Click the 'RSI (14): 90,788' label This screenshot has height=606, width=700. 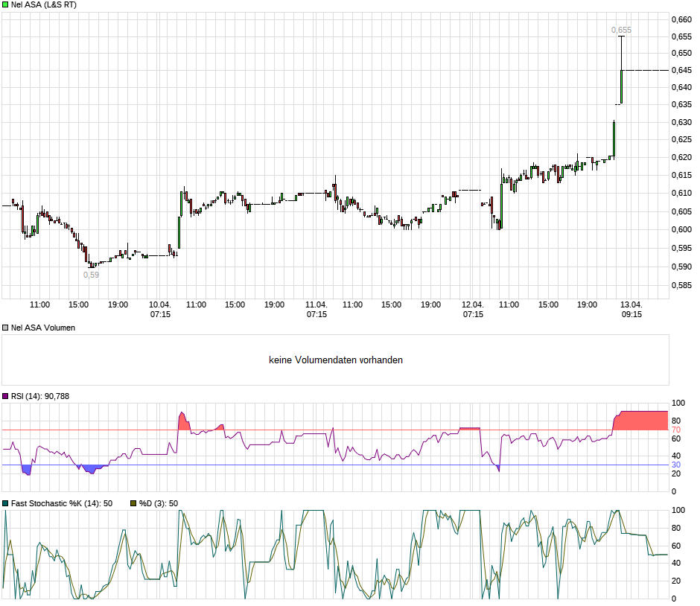pyautogui.click(x=40, y=396)
